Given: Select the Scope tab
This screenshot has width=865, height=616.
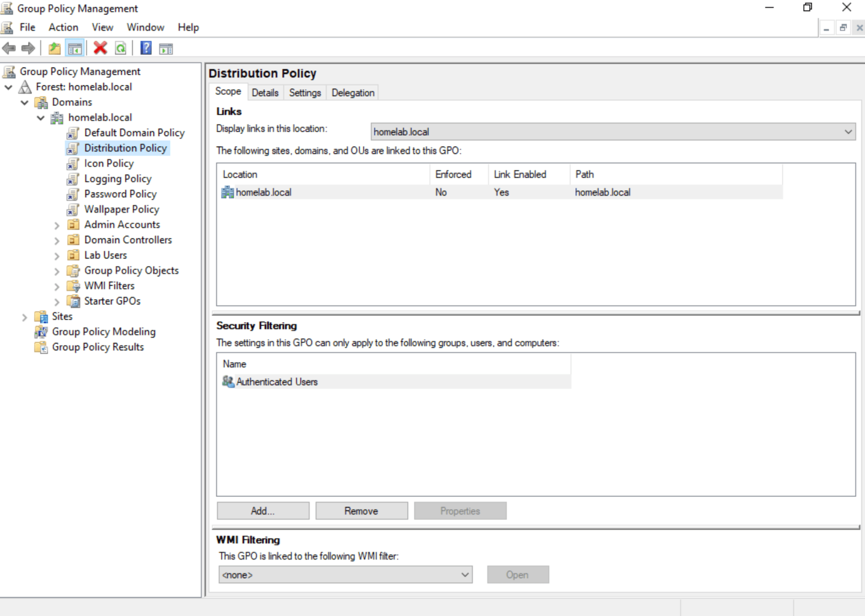Looking at the screenshot, I should point(228,91).
